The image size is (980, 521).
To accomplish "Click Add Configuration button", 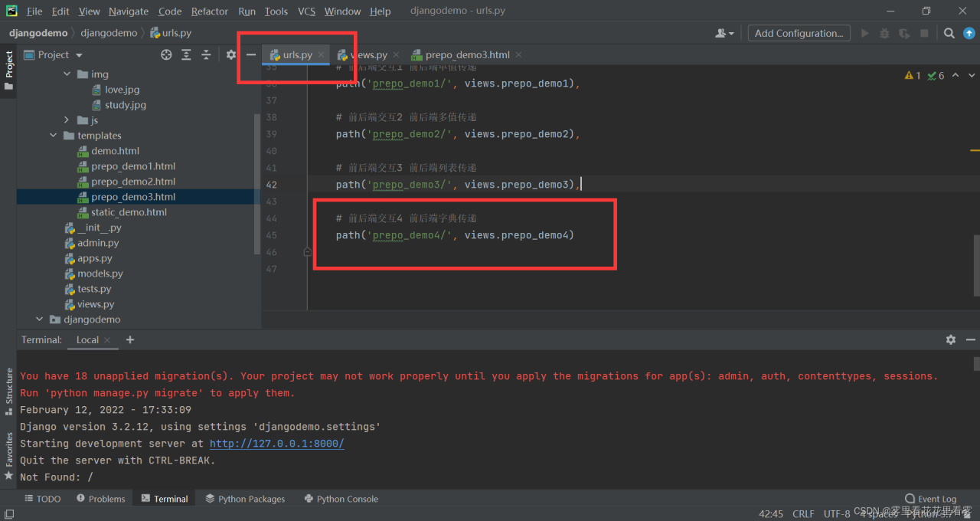I will pyautogui.click(x=799, y=33).
